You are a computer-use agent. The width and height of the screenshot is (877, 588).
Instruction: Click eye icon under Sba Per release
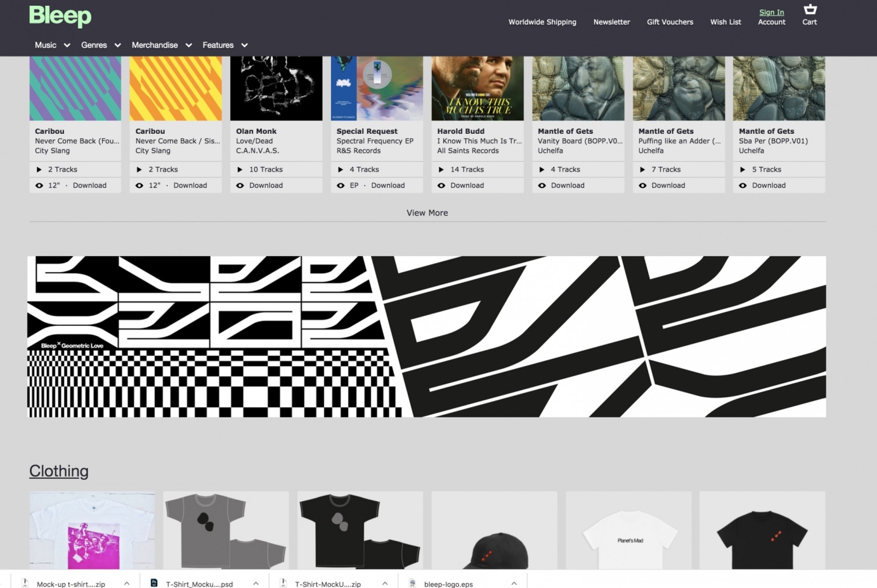(x=743, y=185)
